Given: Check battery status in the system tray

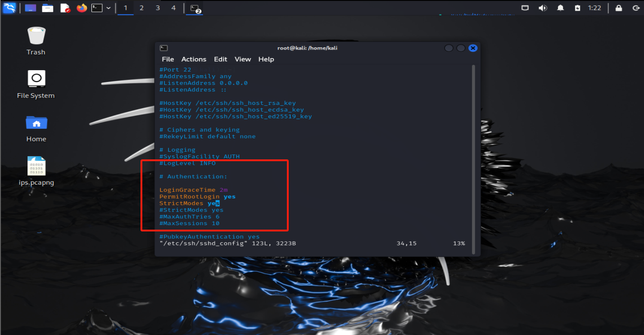Looking at the screenshot, I should [577, 8].
